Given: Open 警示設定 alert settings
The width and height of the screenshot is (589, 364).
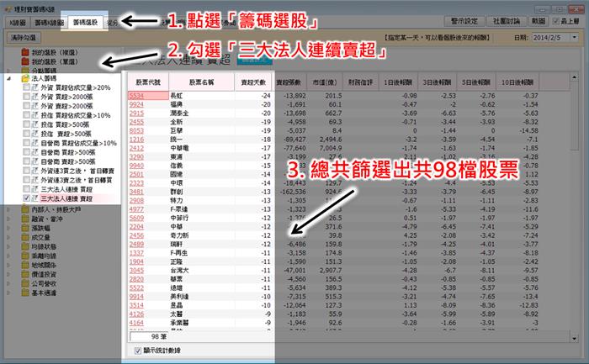Looking at the screenshot, I should (464, 21).
